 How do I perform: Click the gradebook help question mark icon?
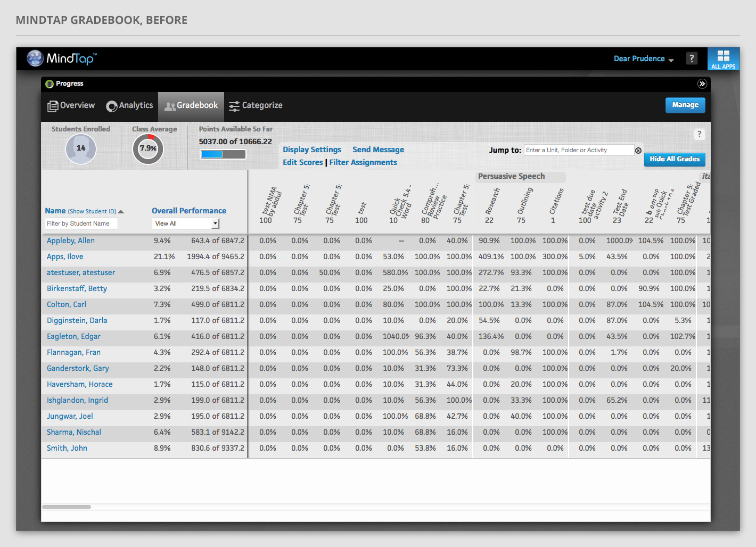(699, 135)
